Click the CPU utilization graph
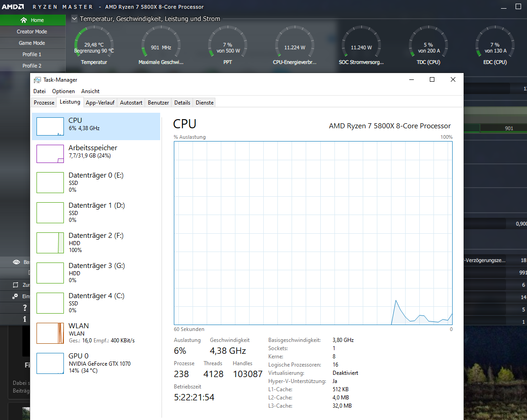The width and height of the screenshot is (527, 420). point(313,233)
